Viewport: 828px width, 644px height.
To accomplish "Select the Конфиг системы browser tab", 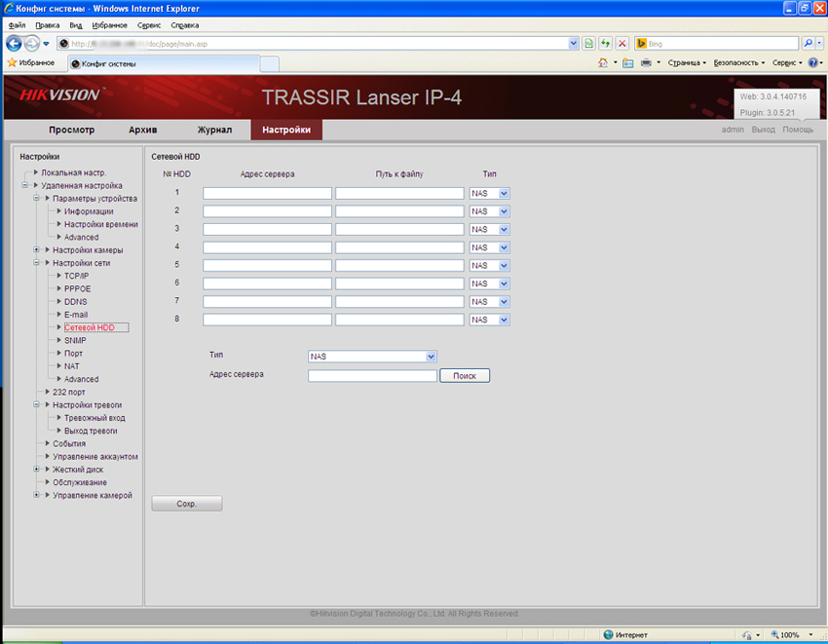I will [164, 63].
